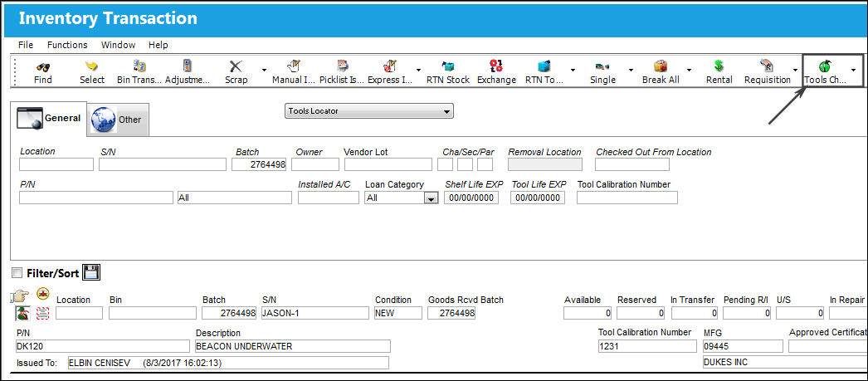This screenshot has height=381, width=868.
Task: Click the MFG field showing 09445
Action: [x=743, y=346]
